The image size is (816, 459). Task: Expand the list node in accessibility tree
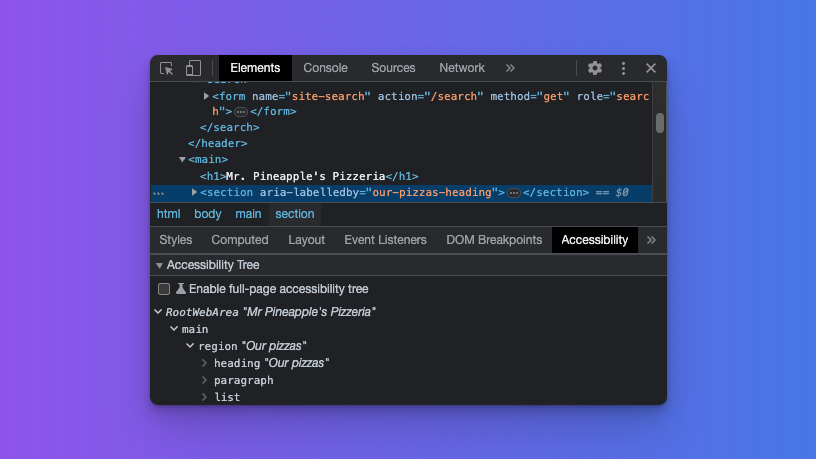pos(205,397)
